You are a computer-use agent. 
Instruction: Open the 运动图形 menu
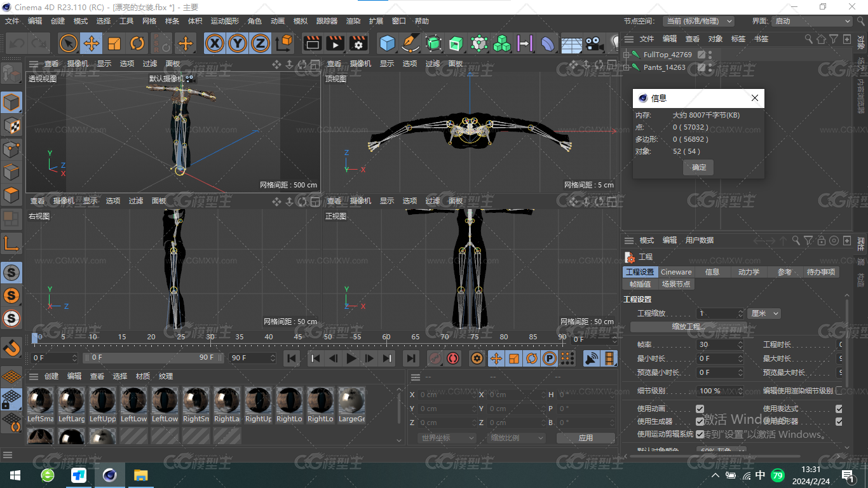(x=225, y=21)
